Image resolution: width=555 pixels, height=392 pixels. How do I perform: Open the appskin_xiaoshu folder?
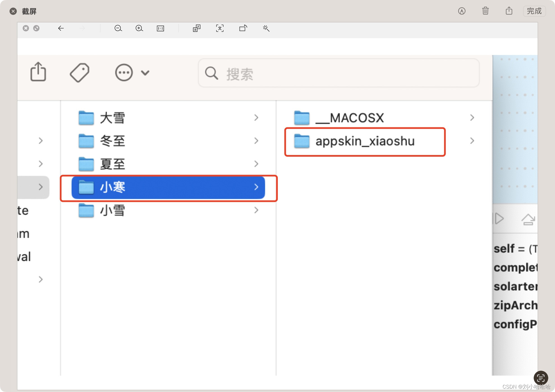point(365,141)
